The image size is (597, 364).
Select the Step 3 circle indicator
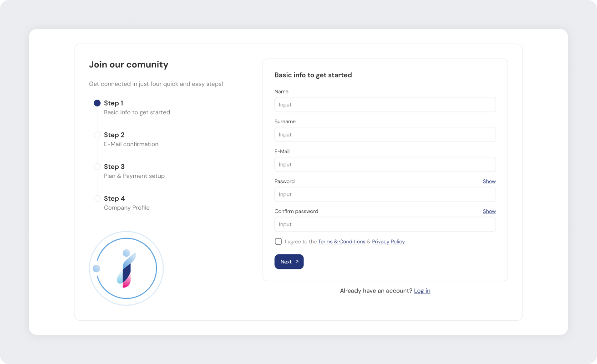pyautogui.click(x=97, y=167)
